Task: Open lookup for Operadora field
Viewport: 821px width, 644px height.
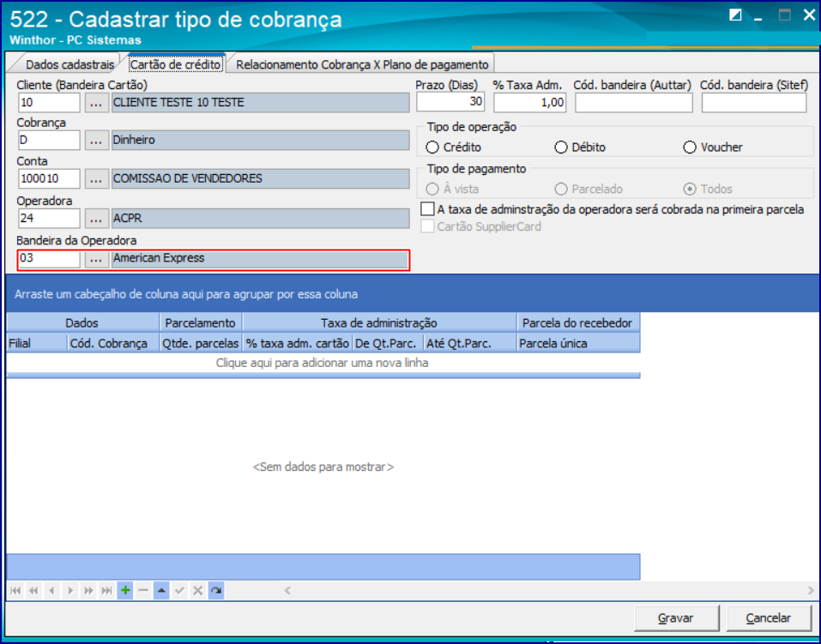Action: click(96, 219)
